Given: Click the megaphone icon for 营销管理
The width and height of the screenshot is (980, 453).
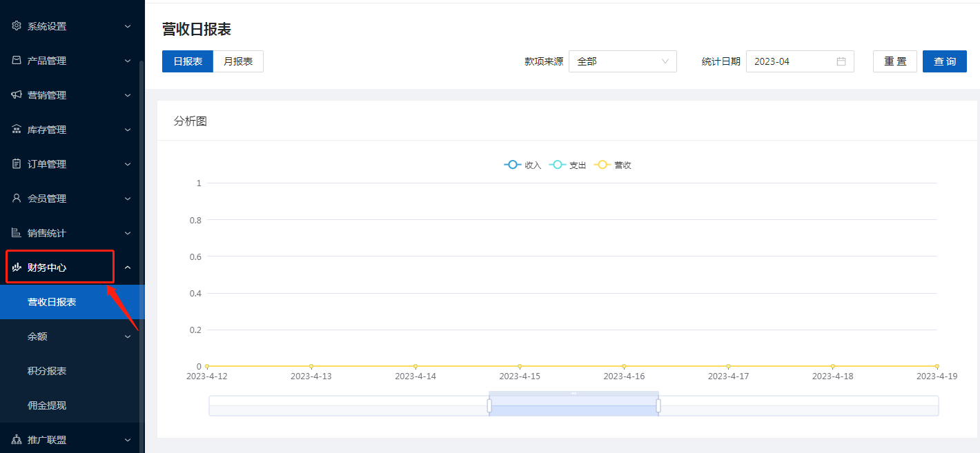Looking at the screenshot, I should click(x=17, y=95).
